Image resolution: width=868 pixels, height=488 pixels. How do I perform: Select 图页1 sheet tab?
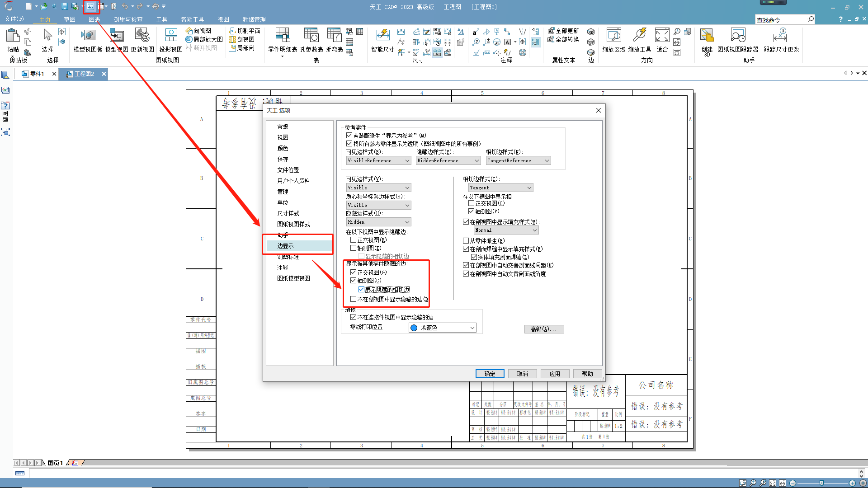55,463
